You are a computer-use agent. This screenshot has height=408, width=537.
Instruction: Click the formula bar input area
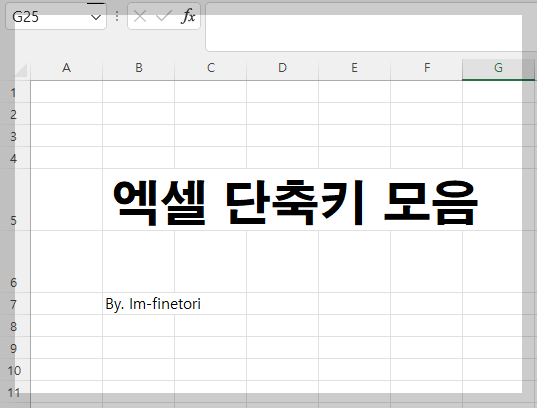371,27
